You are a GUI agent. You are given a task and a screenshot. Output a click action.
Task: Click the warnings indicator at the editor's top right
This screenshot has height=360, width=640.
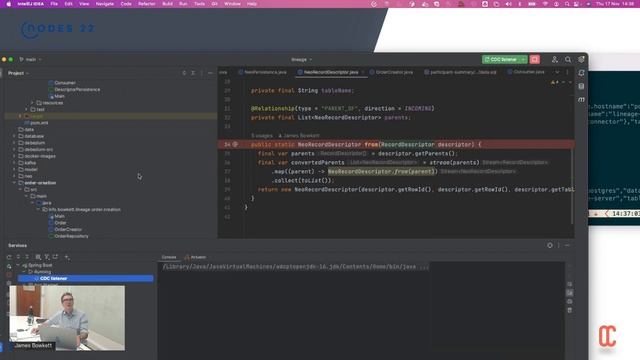[x=554, y=82]
